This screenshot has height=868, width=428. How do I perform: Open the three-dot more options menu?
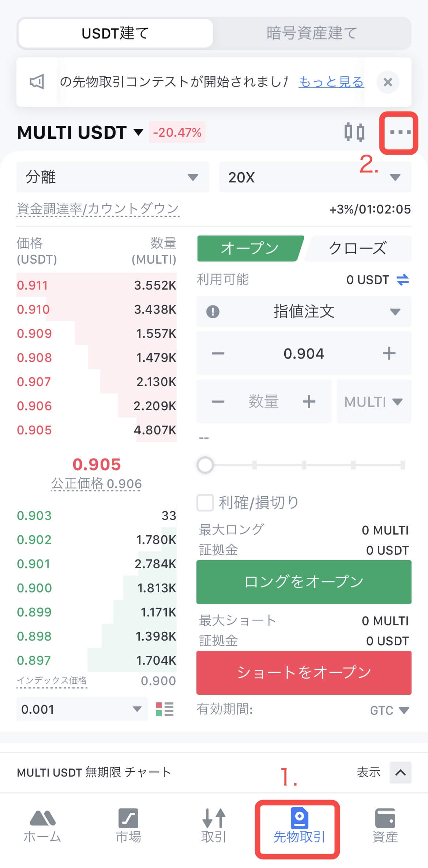(400, 132)
